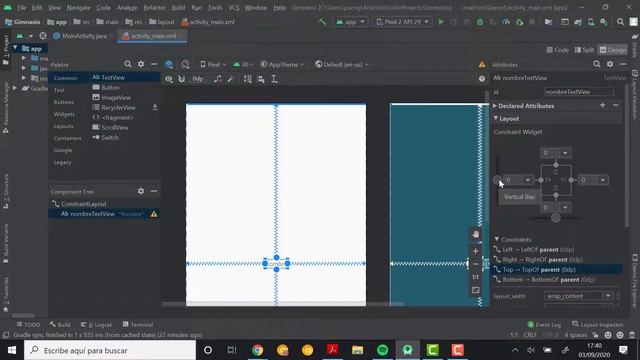
Task: Click the orientation rotate icon for preview
Action: 185,64
